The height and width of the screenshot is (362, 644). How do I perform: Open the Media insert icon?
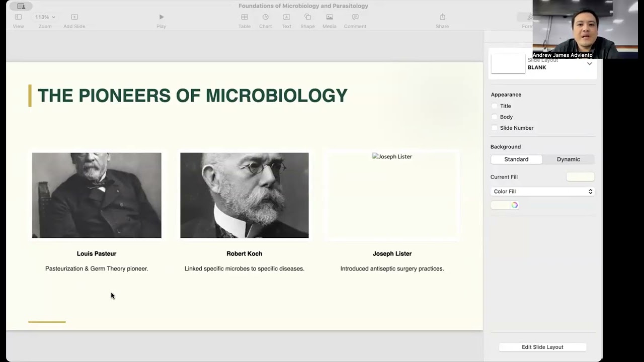pyautogui.click(x=330, y=17)
